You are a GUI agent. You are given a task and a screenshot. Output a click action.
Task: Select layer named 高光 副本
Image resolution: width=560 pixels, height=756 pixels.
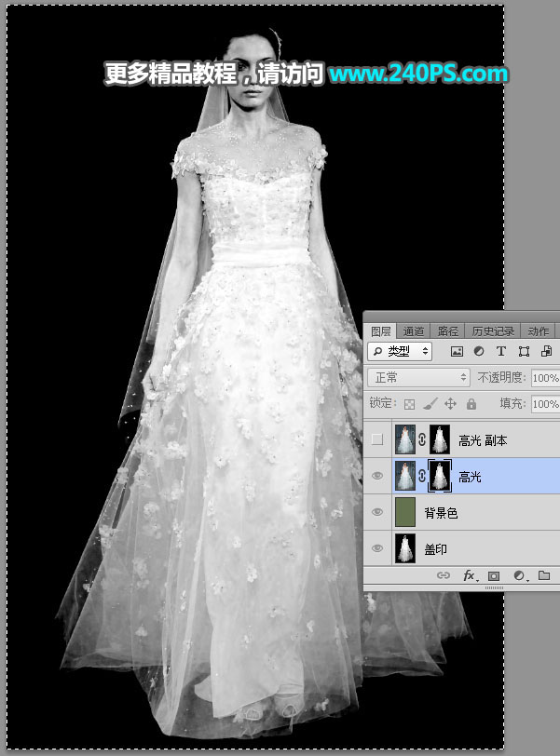pos(483,440)
